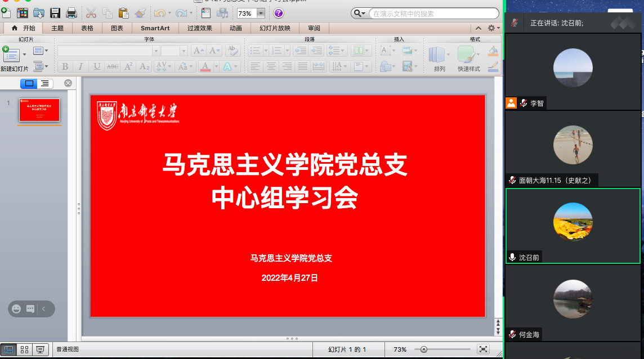Click the Format Painter brush icon
Viewport: 644px width, 359px height.
point(141,13)
